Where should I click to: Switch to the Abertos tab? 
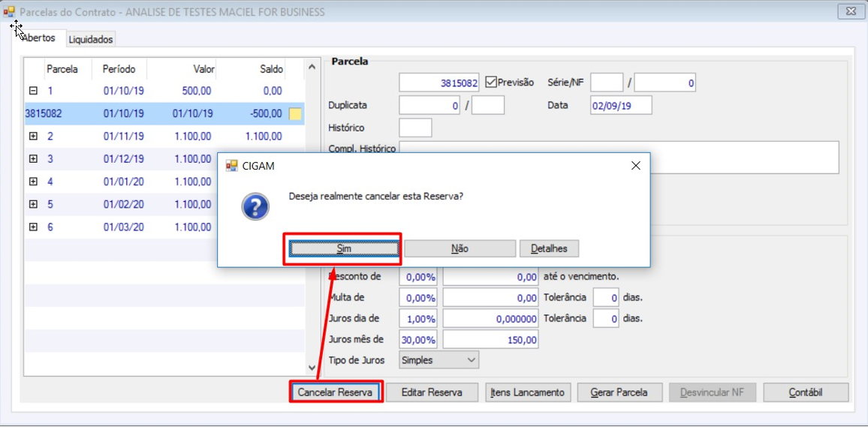[x=39, y=38]
